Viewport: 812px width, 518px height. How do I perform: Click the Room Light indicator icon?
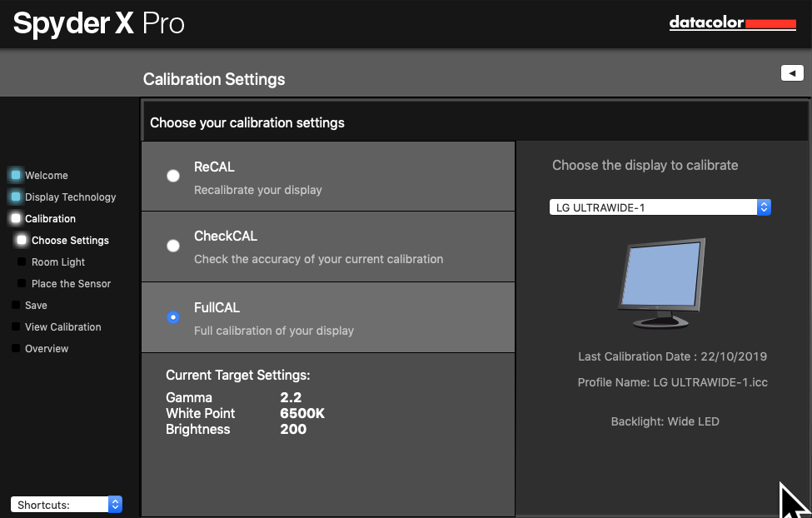pyautogui.click(x=22, y=261)
